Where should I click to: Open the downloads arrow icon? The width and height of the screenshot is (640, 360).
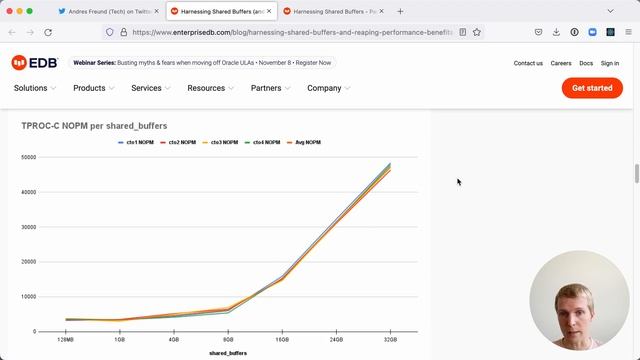556,32
